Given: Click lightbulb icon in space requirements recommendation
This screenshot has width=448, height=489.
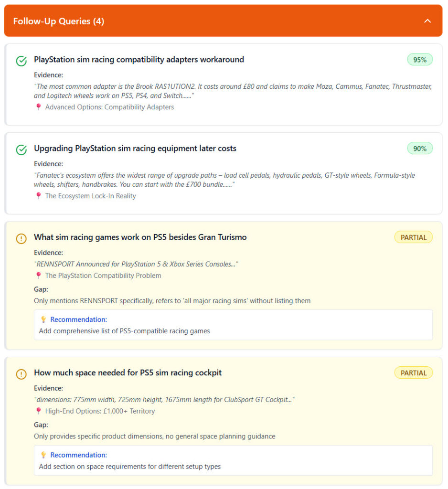Looking at the screenshot, I should tap(43, 455).
